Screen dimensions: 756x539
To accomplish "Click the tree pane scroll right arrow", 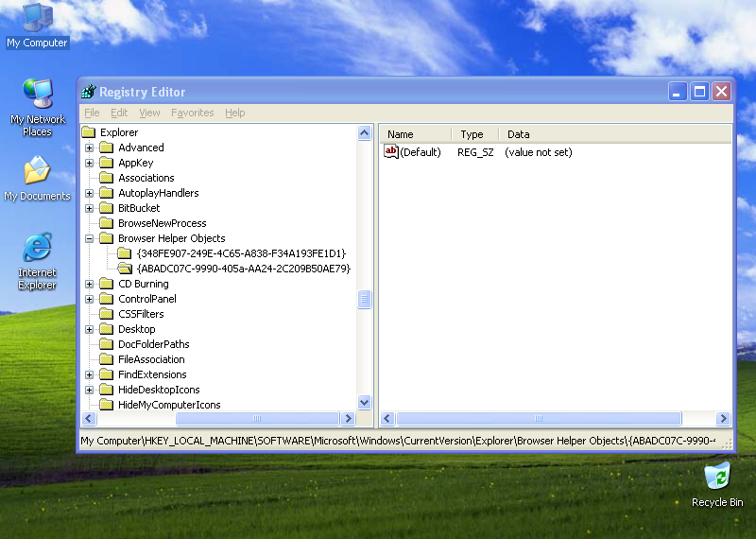I will point(348,418).
